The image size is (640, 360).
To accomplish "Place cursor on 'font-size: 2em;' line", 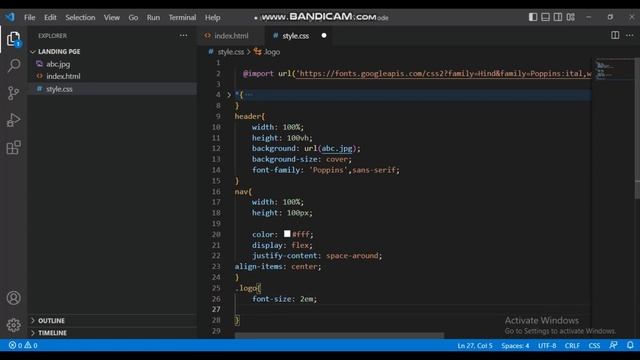I will click(284, 299).
